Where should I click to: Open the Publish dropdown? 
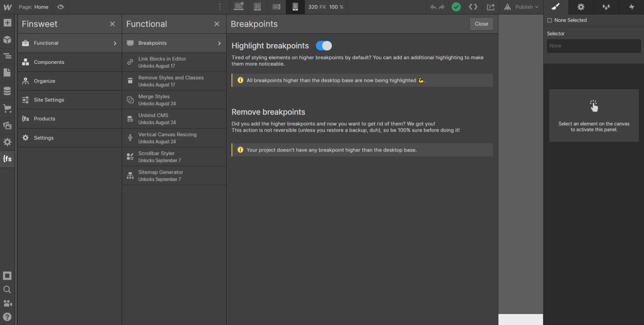(521, 7)
